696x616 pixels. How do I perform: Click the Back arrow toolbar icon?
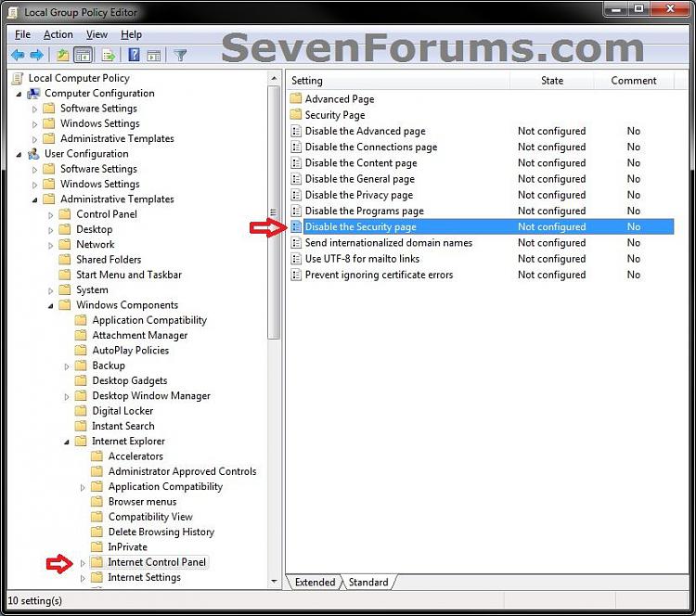pyautogui.click(x=18, y=55)
